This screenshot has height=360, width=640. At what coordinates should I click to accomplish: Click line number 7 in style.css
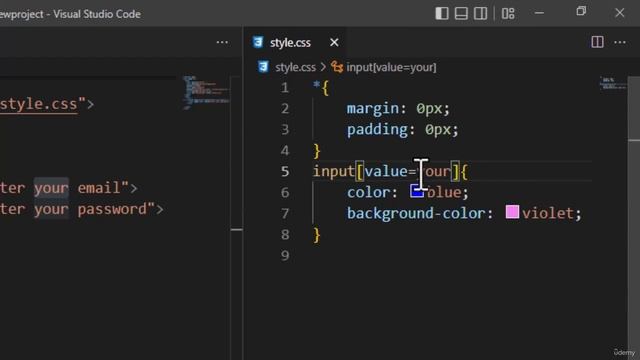(x=285, y=213)
